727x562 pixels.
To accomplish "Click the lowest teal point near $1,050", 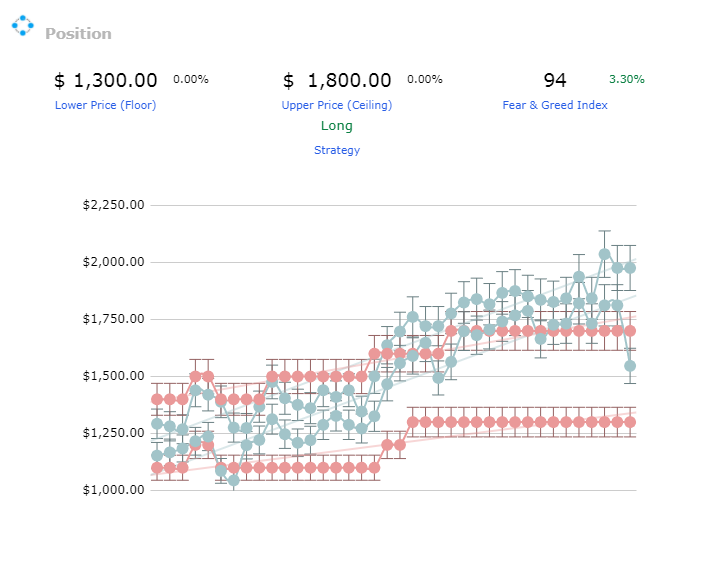I will (x=234, y=480).
